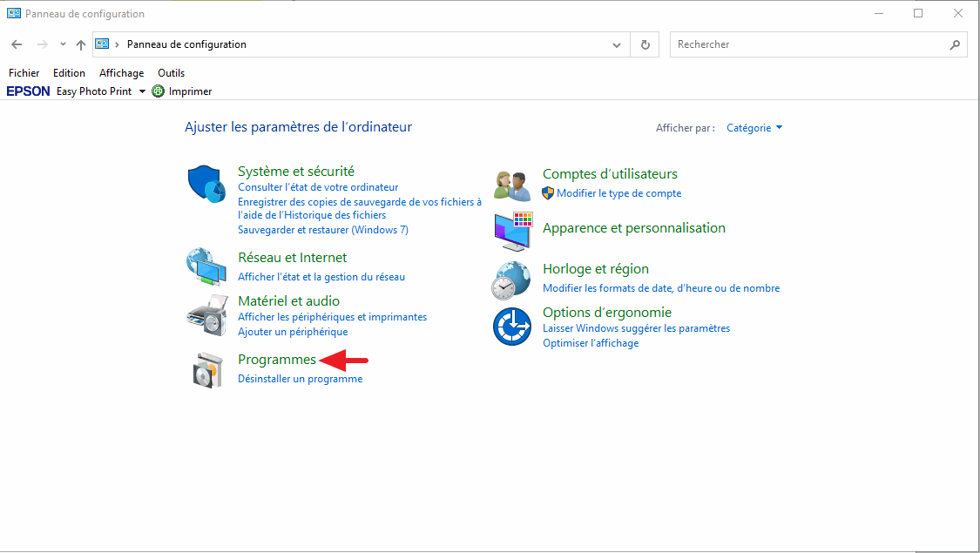This screenshot has width=980, height=553.
Task: Click the Options d'ergonomie icon
Action: point(511,327)
